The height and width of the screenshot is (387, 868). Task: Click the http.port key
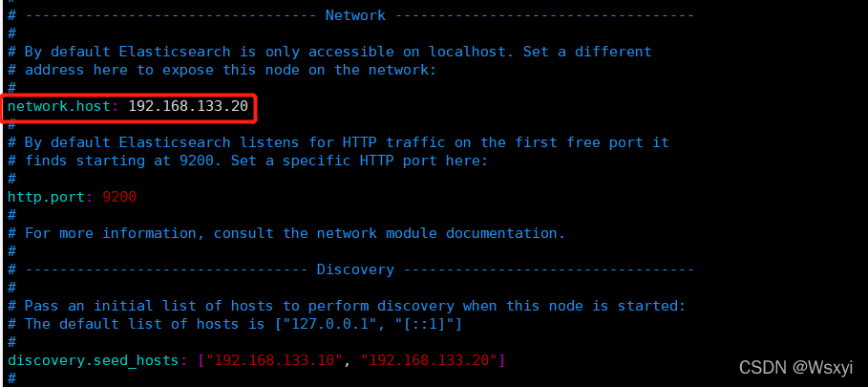(47, 197)
